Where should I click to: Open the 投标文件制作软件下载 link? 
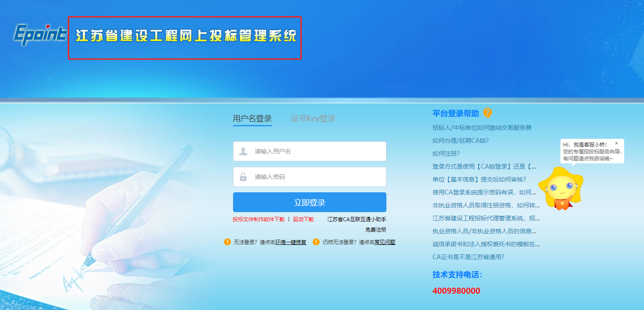pos(258,219)
